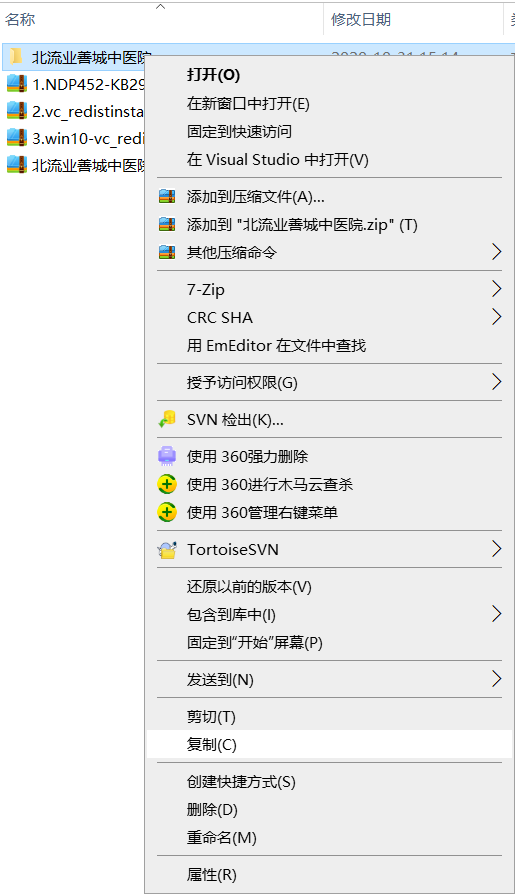Click the TortoiseSVN turtle icon
Screen dimensions: 515x894
pos(167,550)
